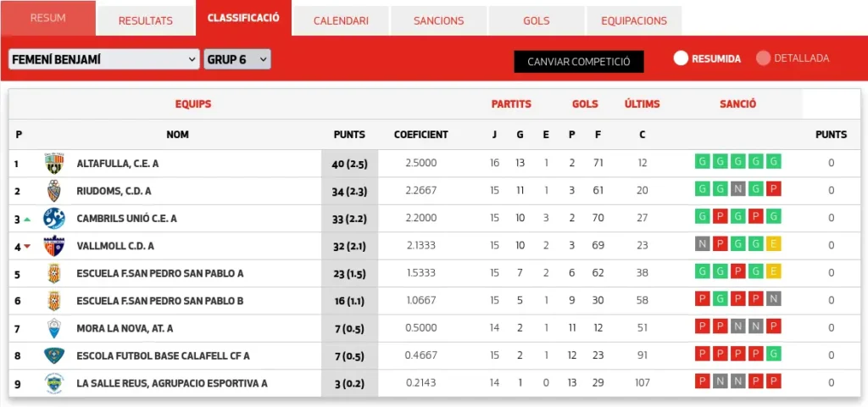Click the Punts column header

point(349,135)
